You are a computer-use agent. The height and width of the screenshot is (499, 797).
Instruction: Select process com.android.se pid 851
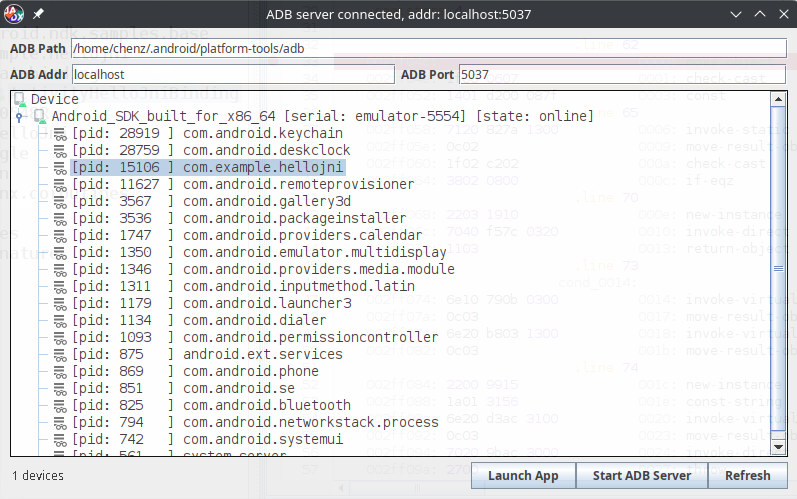[183, 389]
